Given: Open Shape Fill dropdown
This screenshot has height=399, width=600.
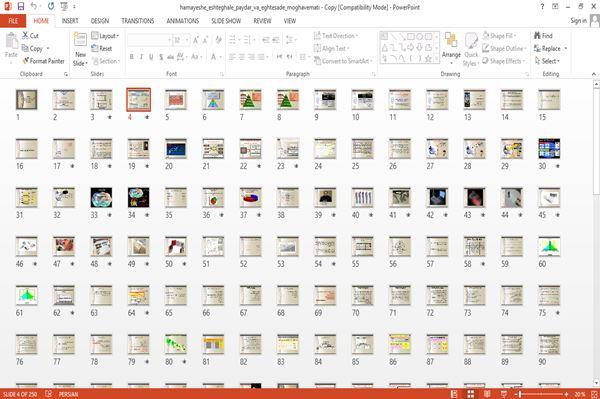Looking at the screenshot, I should pyautogui.click(x=499, y=36).
